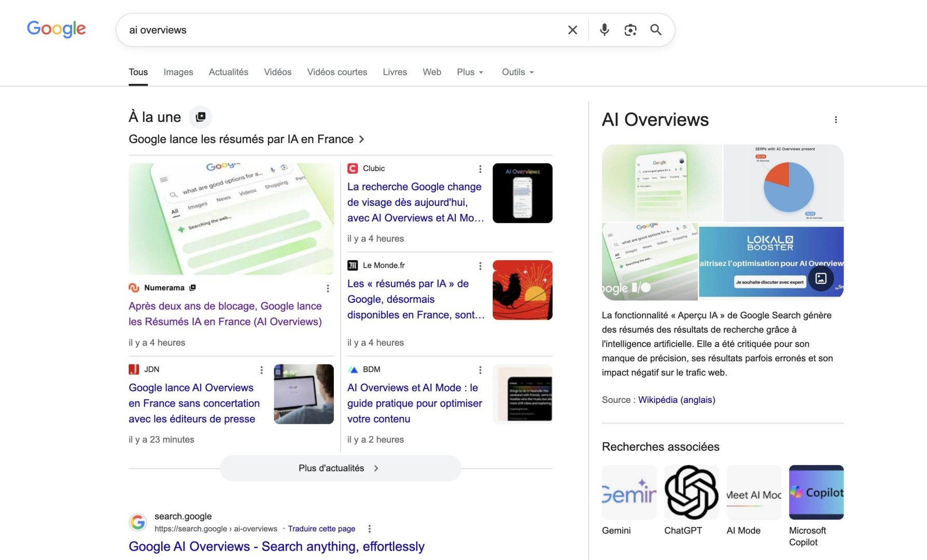Open the Wikipédia (anglais) source link
The image size is (927, 560).
tap(677, 400)
